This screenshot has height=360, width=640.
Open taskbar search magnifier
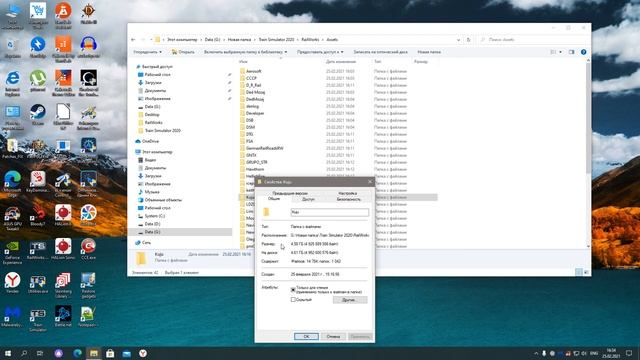pos(24,353)
